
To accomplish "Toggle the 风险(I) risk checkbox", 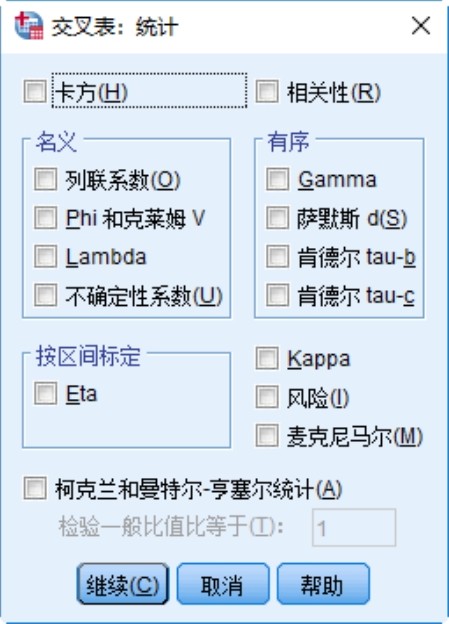I will tap(267, 397).
